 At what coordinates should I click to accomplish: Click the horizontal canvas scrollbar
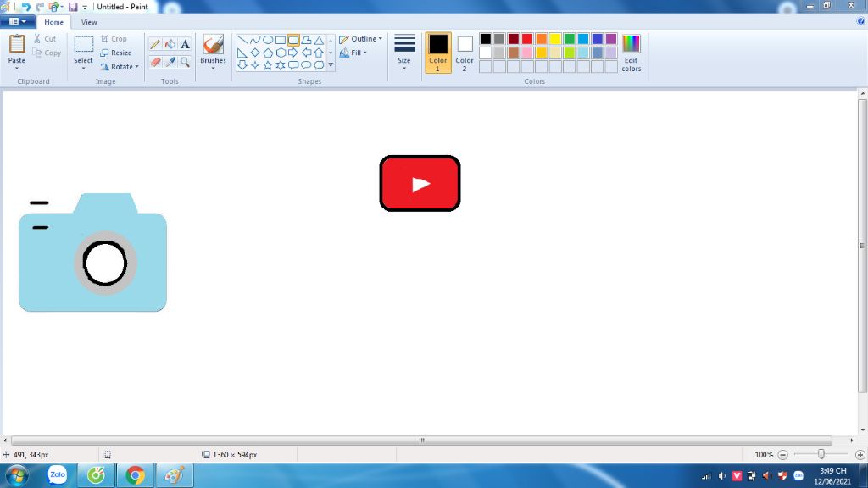click(421, 441)
